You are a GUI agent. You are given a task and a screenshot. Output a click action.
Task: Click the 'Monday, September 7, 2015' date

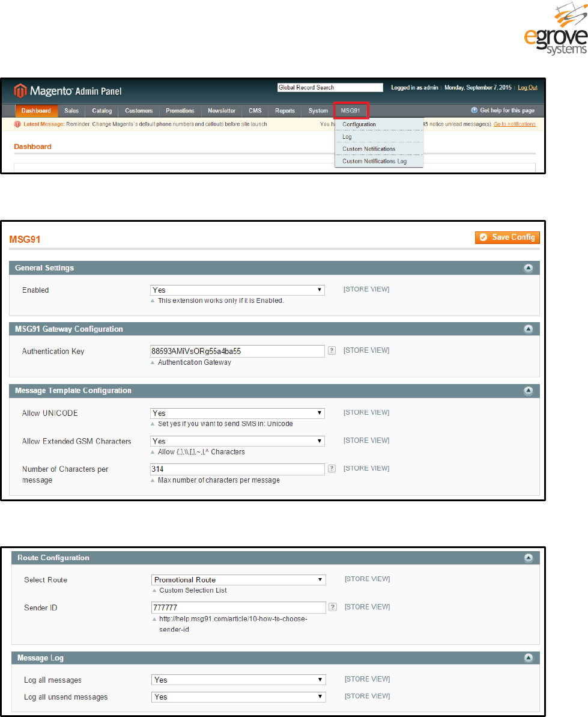(478, 88)
